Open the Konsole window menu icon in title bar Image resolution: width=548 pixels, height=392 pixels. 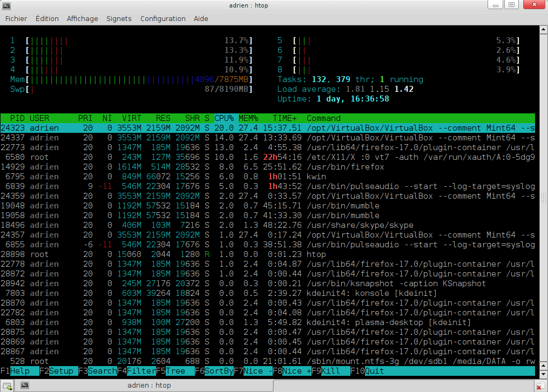6,5
